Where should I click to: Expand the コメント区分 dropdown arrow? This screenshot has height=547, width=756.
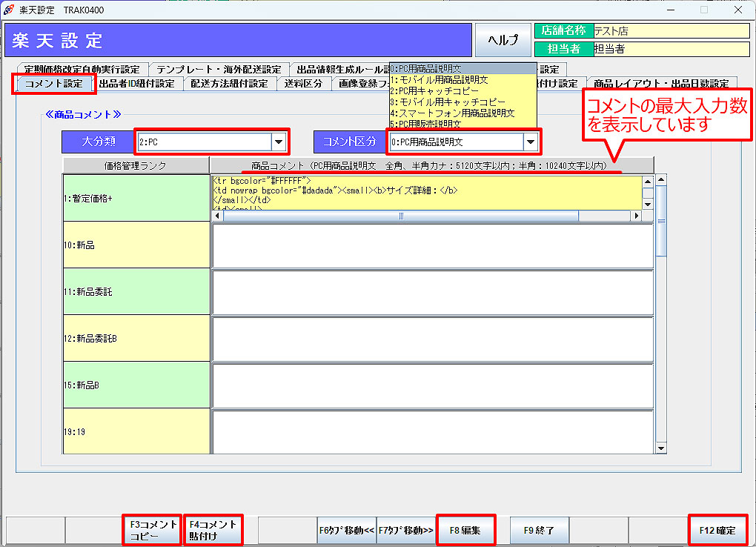(x=531, y=142)
